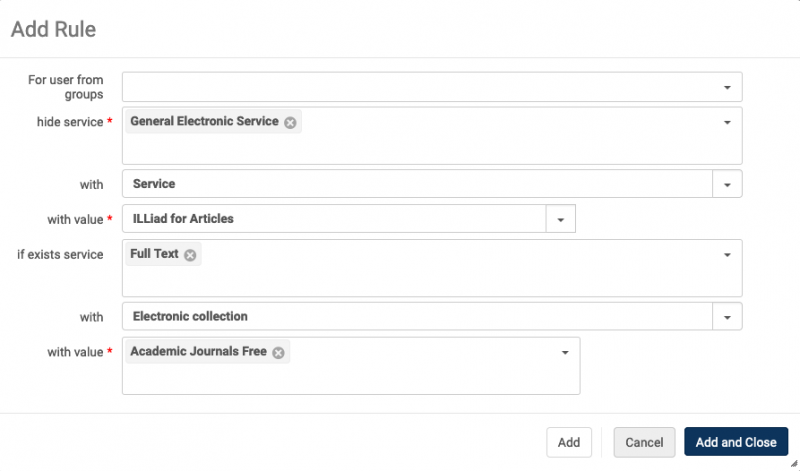The width and height of the screenshot is (800, 471).
Task: Select the General Electronic Service tag label
Action: click(x=204, y=121)
